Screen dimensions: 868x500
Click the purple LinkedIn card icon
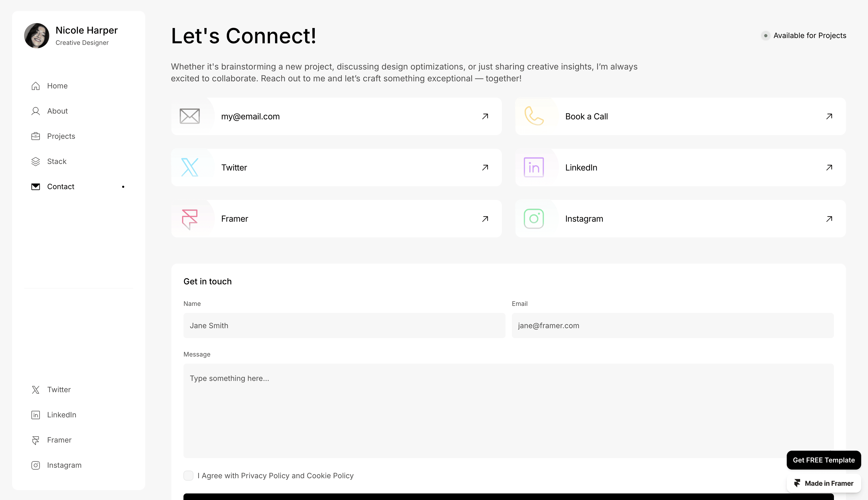pyautogui.click(x=534, y=167)
